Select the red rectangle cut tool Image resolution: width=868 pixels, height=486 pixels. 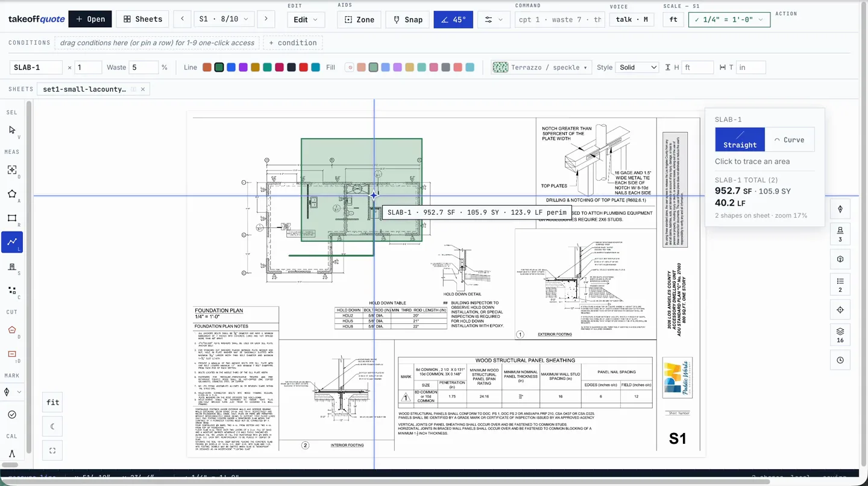click(x=12, y=354)
